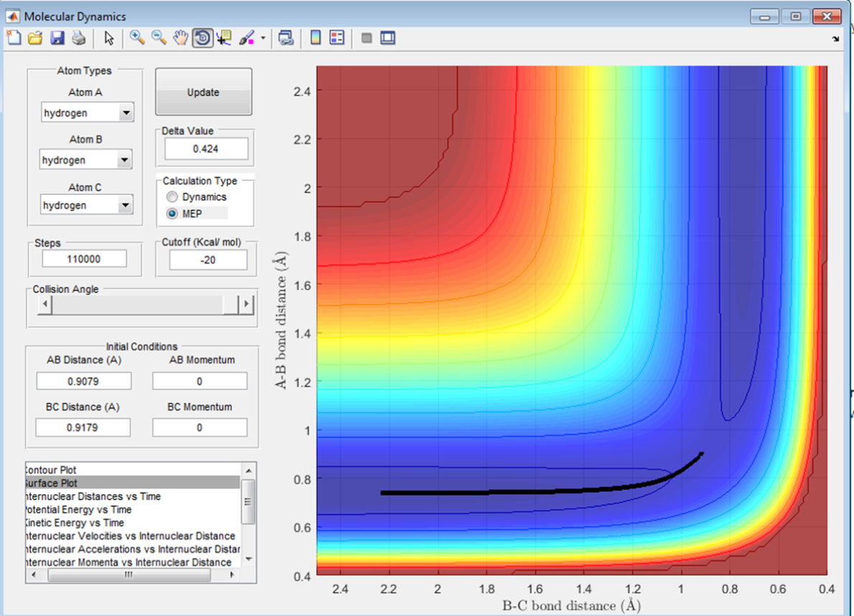Image resolution: width=854 pixels, height=616 pixels.
Task: Click the Collision Angle slider right arrow
Action: [248, 304]
